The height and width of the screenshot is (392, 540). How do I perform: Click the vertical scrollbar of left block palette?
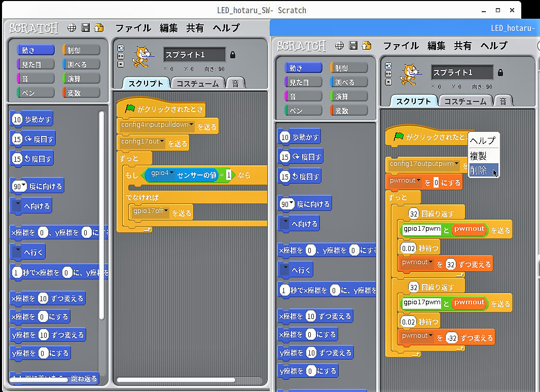[101, 216]
